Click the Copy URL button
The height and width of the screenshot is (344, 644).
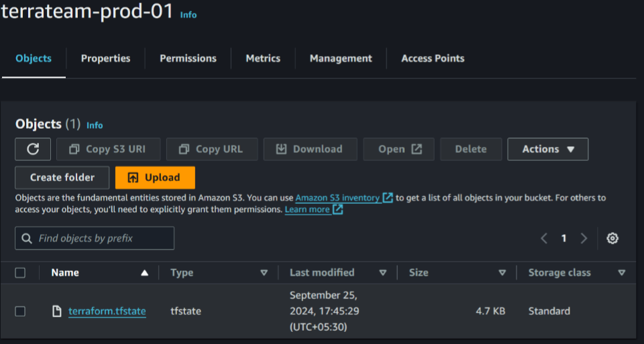(x=212, y=149)
